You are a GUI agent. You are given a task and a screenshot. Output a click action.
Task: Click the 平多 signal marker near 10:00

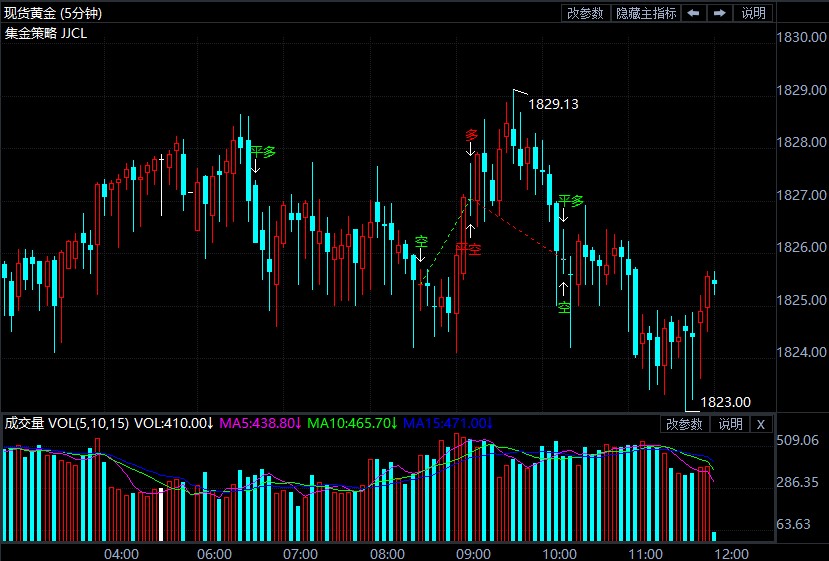(570, 201)
